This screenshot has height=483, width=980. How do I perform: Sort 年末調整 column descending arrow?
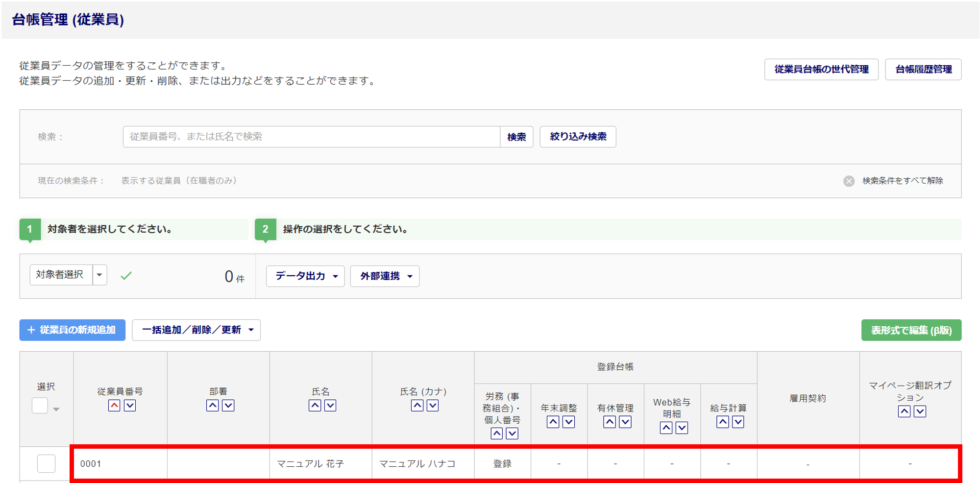click(x=568, y=422)
